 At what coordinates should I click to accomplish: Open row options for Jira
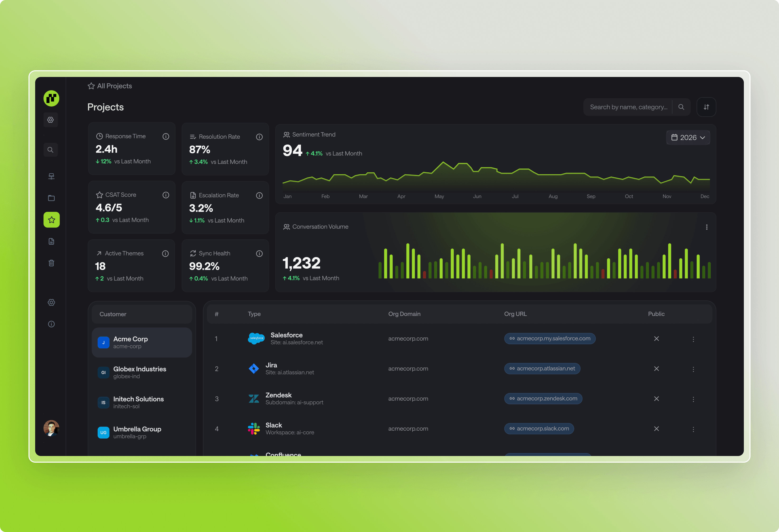[693, 369]
